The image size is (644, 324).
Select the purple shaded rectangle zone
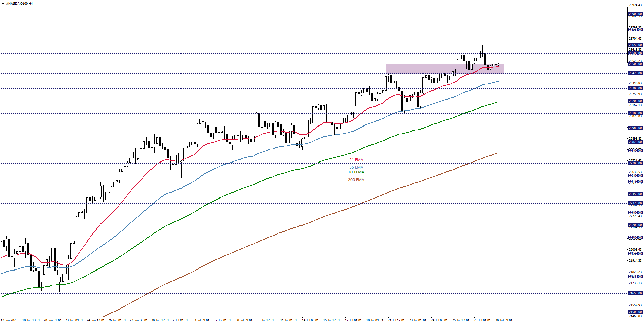point(444,69)
